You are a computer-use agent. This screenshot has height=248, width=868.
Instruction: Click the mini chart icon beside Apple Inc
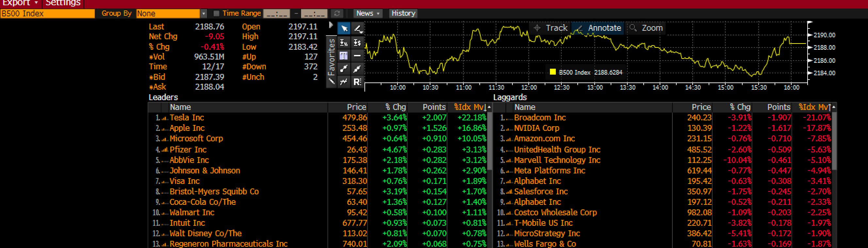(165, 129)
